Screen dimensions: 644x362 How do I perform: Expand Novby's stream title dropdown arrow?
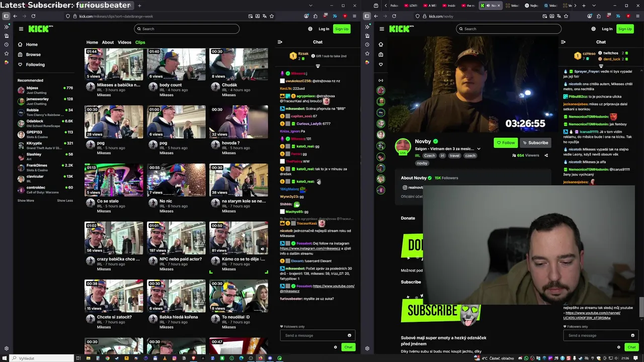pyautogui.click(x=478, y=149)
